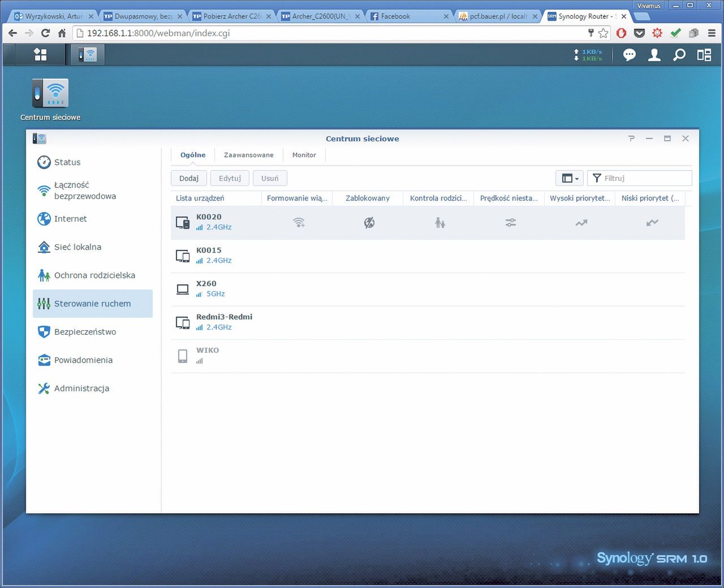Open Powiadomienia section
This screenshot has height=588, width=724.
[x=93, y=360]
